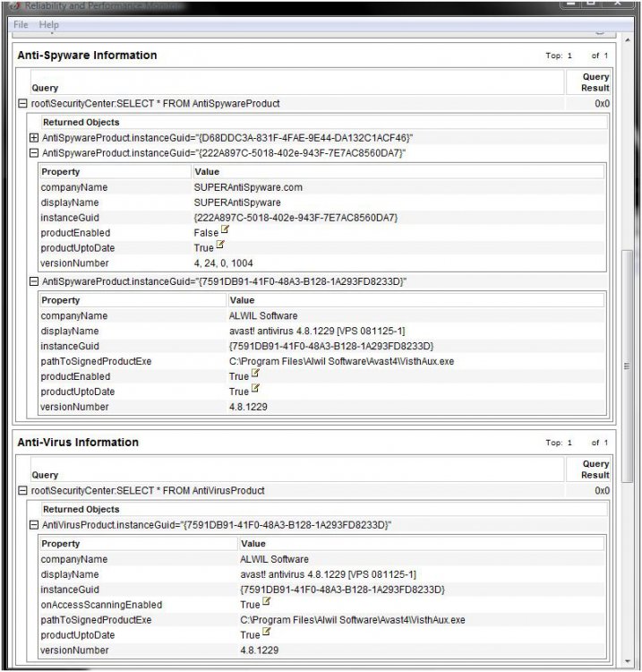
Task: Collapse the 7591DB91 AntiVirusProduct instance
Action: pos(34,525)
